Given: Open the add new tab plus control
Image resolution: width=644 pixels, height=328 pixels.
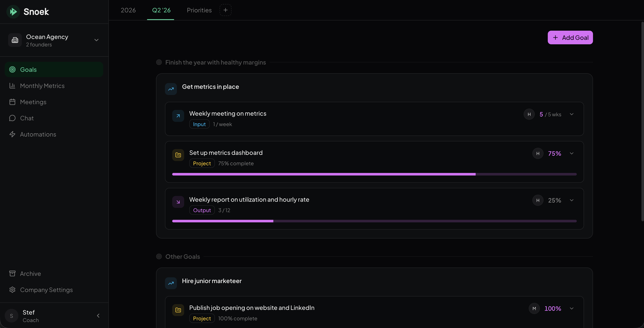Looking at the screenshot, I should coord(225,10).
